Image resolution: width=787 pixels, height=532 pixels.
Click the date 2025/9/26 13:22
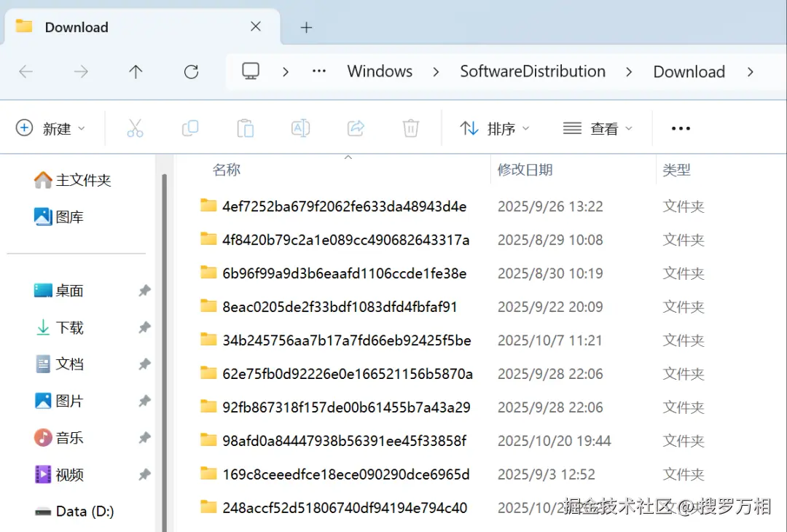coord(550,206)
